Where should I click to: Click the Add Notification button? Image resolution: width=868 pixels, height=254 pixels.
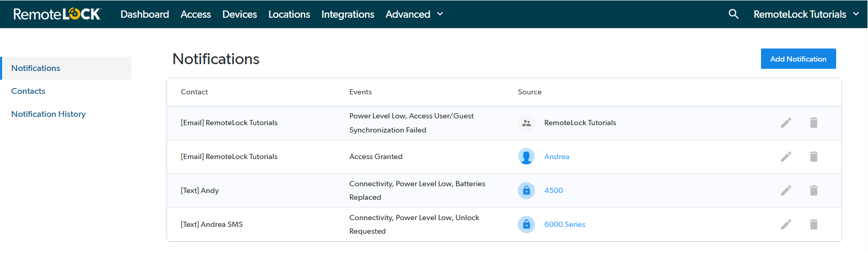pos(798,59)
